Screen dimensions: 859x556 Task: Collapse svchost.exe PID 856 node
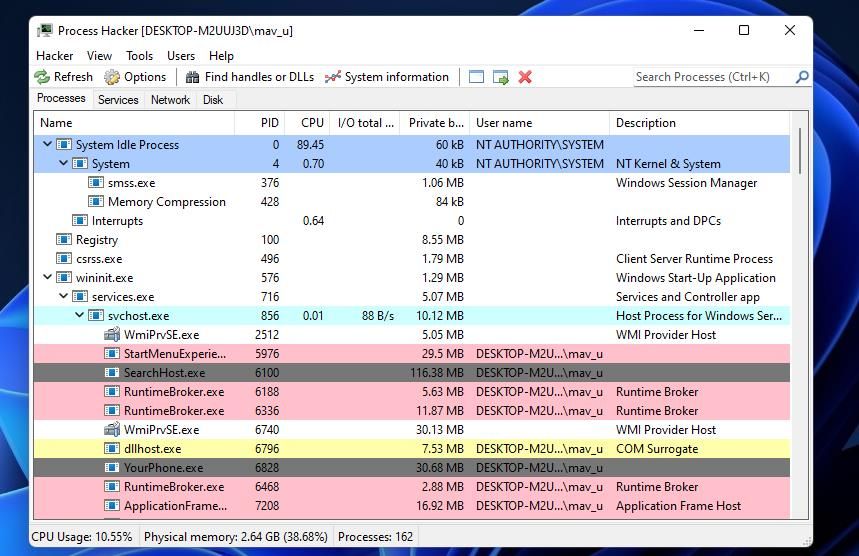(x=79, y=315)
